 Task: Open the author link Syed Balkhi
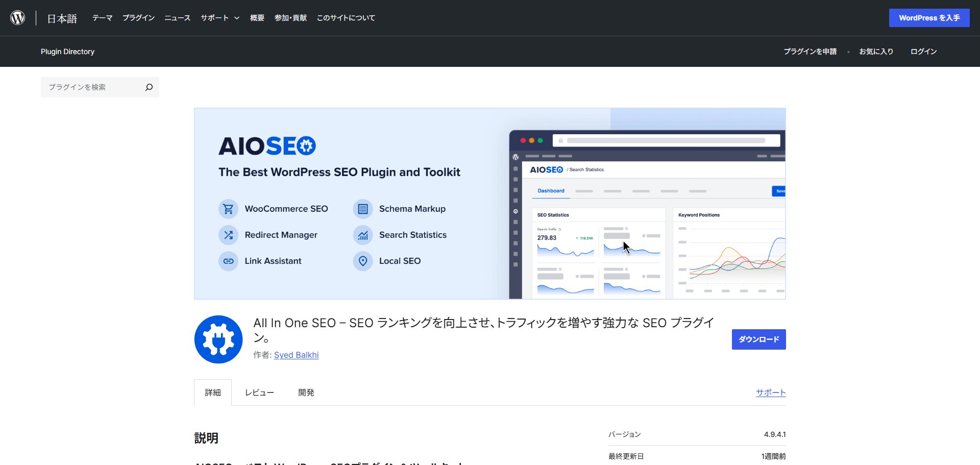(297, 355)
